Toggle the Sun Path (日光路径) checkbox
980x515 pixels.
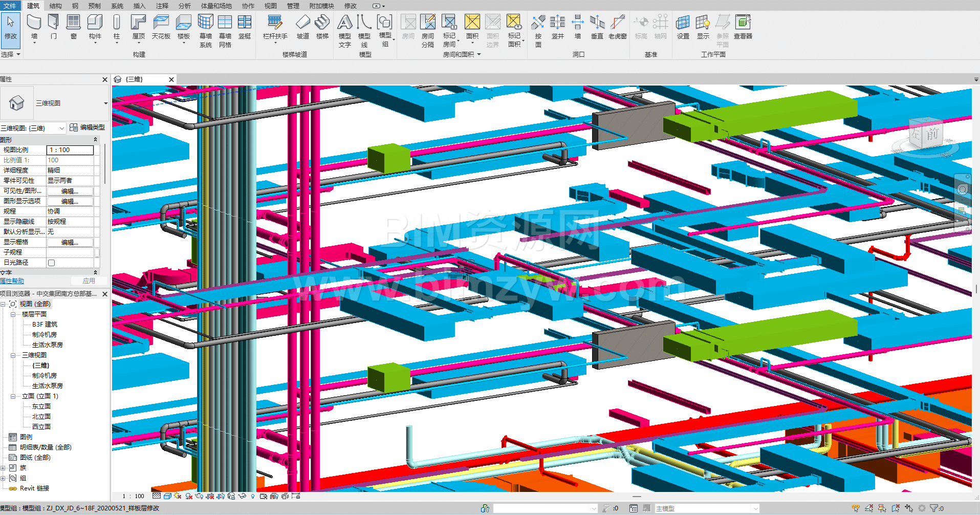coord(51,263)
